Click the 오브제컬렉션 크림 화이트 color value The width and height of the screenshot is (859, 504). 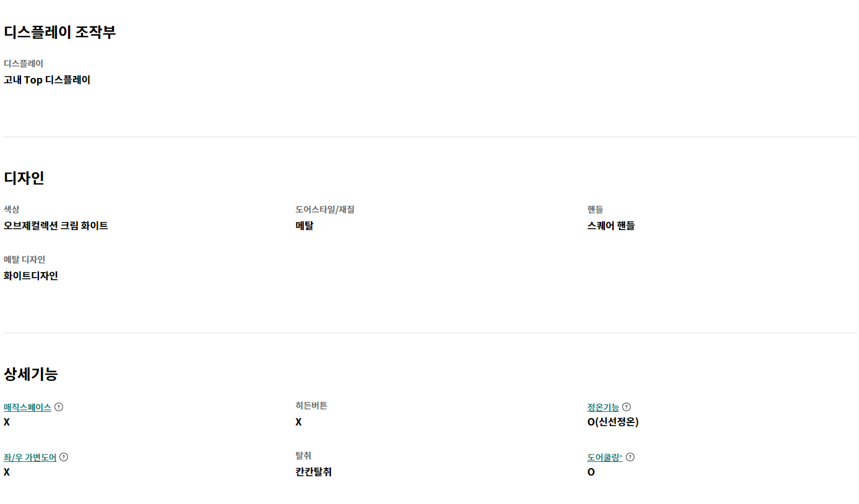click(56, 226)
